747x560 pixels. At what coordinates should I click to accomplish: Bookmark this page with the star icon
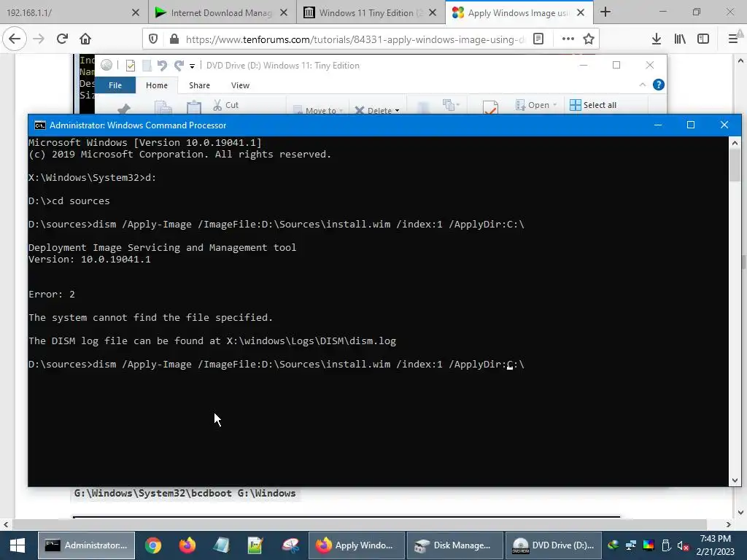tap(589, 39)
